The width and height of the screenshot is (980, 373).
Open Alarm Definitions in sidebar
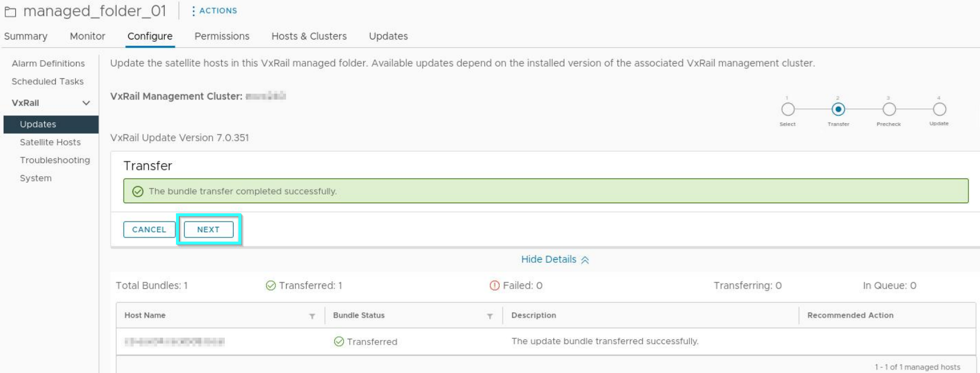click(x=48, y=63)
